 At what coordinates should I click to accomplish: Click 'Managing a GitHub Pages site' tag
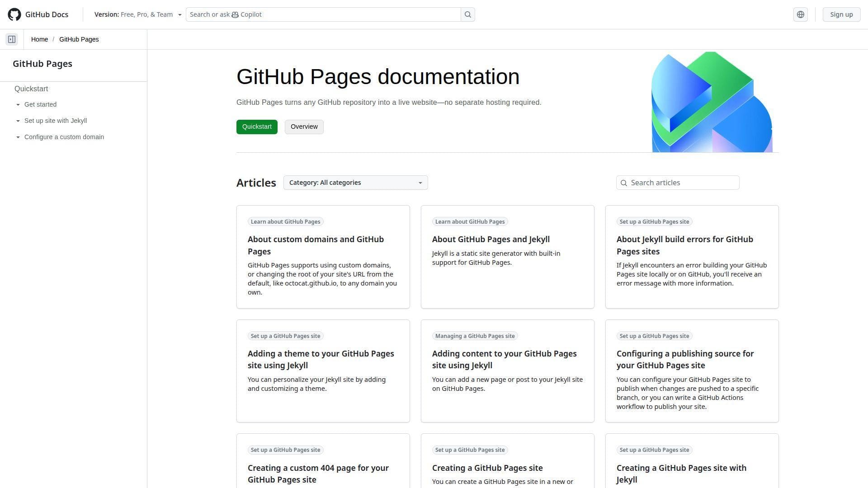475,336
